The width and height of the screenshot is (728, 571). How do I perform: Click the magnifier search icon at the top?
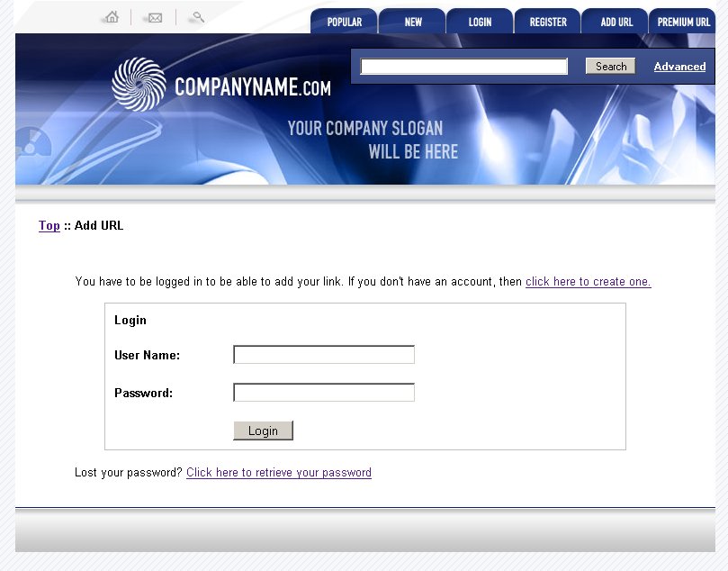(198, 18)
